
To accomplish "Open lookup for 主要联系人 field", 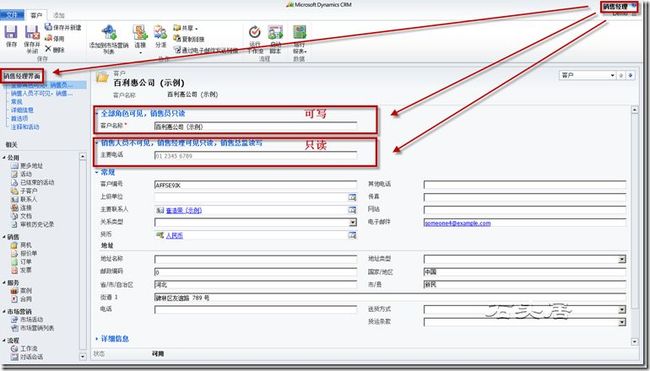I will [x=352, y=210].
